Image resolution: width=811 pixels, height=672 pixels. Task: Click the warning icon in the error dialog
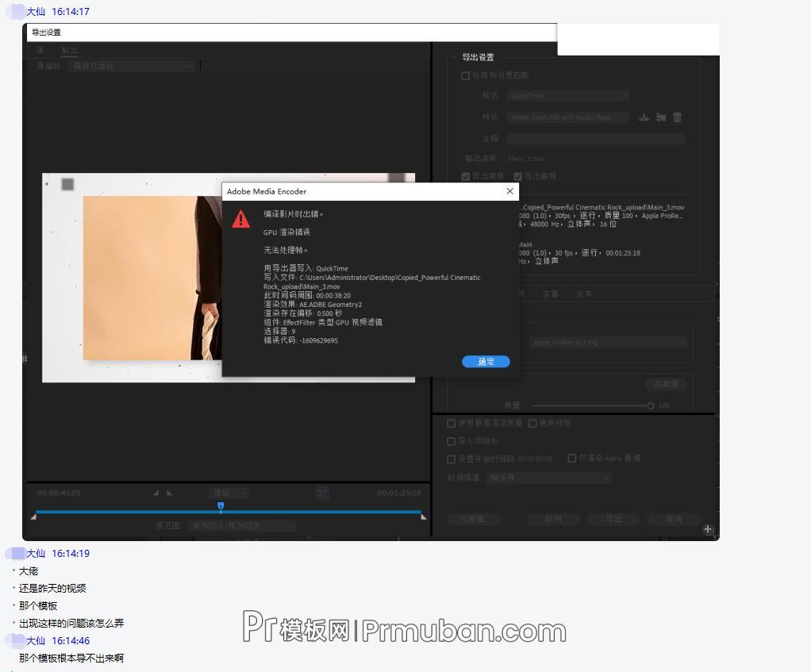pos(240,219)
